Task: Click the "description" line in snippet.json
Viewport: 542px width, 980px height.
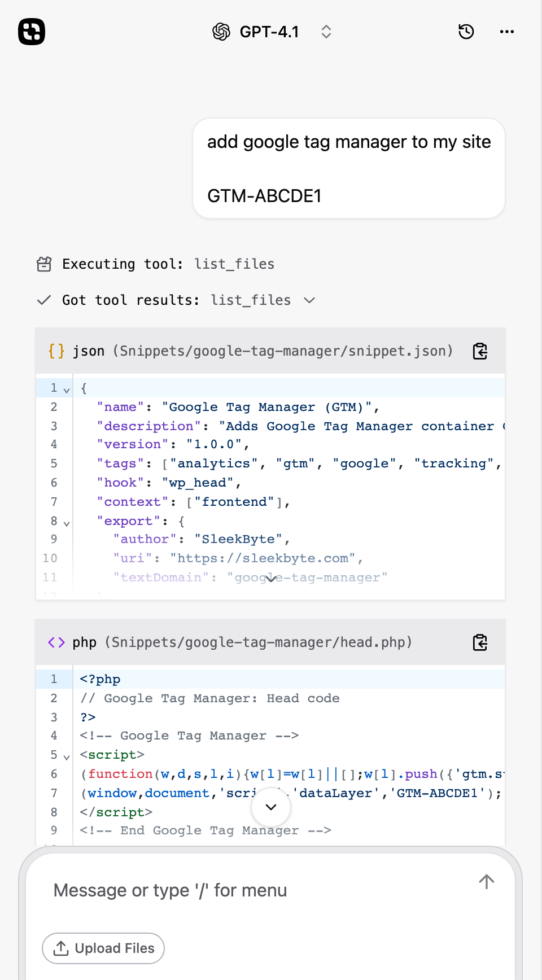Action: point(300,427)
